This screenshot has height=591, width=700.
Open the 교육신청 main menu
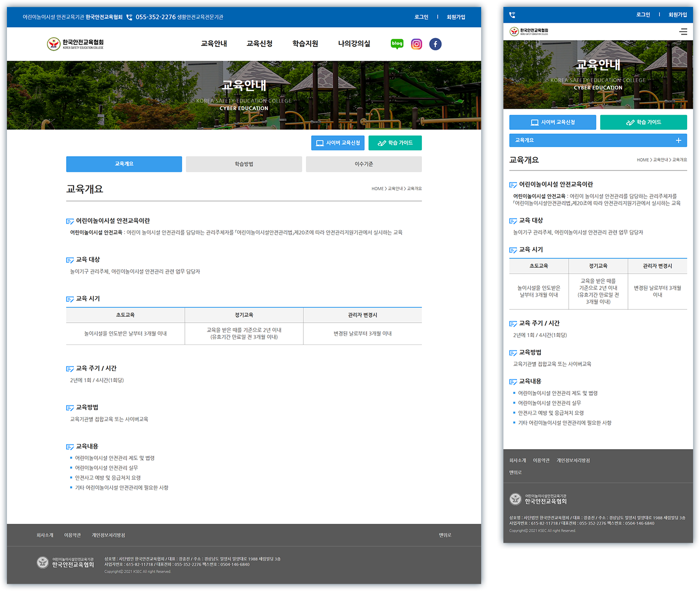pos(259,43)
